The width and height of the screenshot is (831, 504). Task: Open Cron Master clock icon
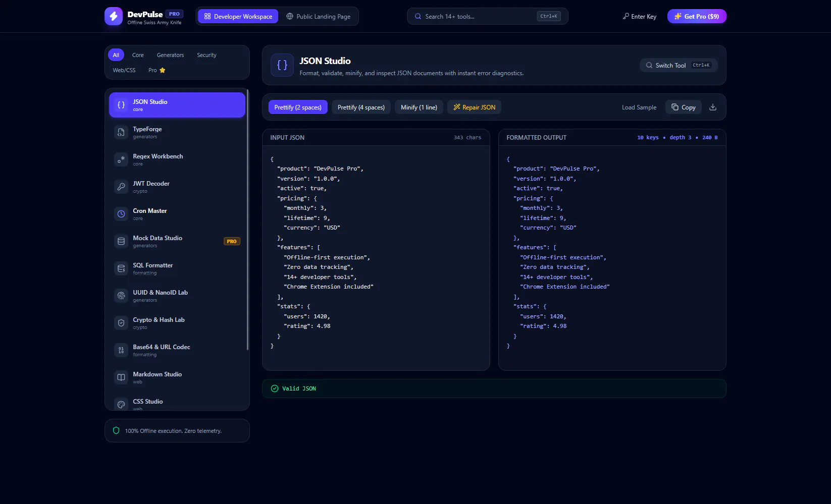(x=121, y=214)
